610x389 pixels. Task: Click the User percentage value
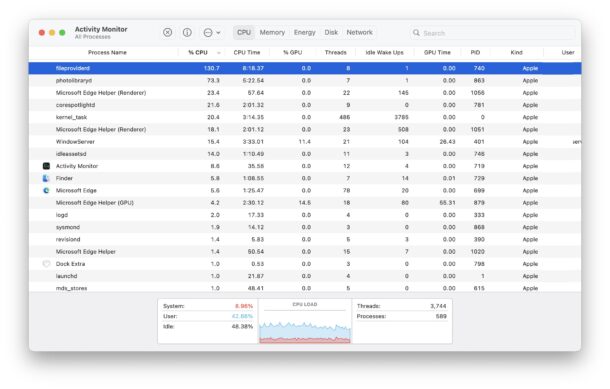(x=242, y=316)
